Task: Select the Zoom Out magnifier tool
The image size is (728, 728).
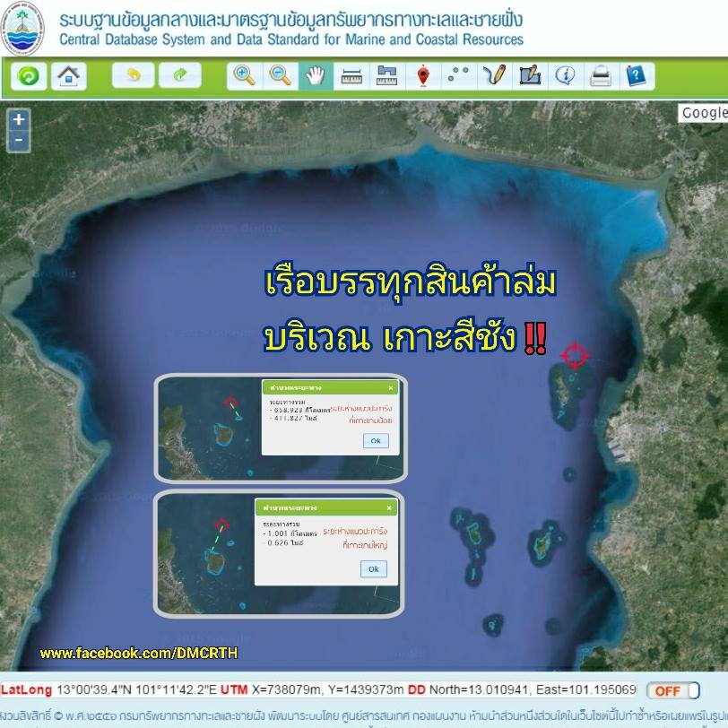Action: click(280, 75)
